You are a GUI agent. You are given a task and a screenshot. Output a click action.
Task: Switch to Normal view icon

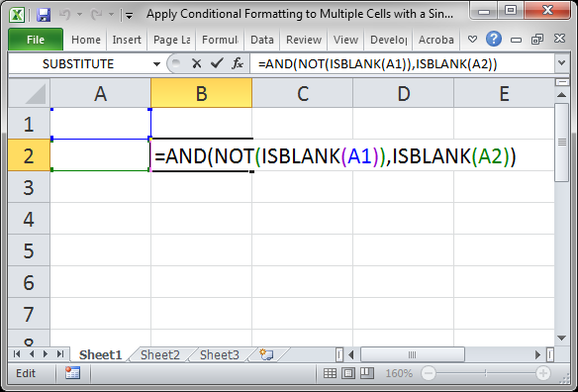(x=330, y=373)
